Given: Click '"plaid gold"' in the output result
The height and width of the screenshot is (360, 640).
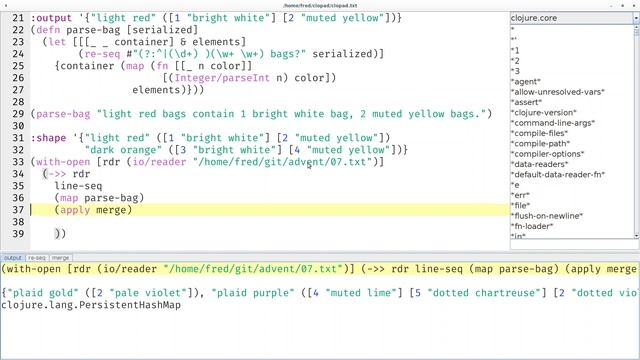Looking at the screenshot, I should [43, 293].
